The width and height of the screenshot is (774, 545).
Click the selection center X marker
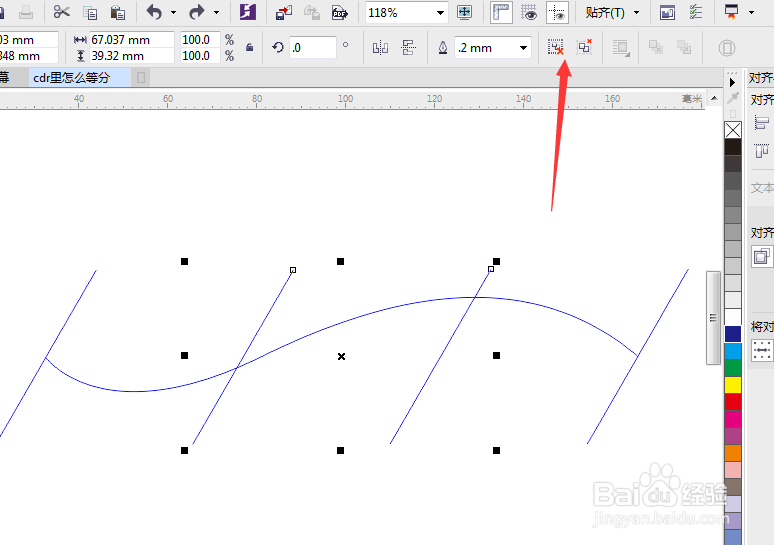pyautogui.click(x=341, y=356)
